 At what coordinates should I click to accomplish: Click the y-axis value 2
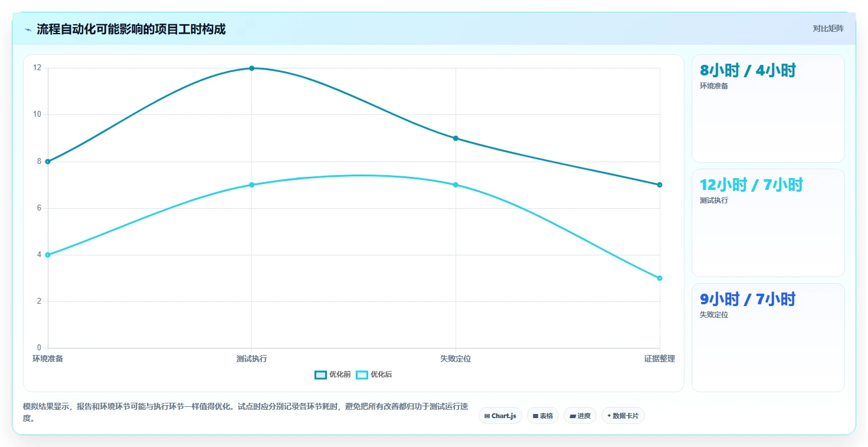[x=39, y=301]
